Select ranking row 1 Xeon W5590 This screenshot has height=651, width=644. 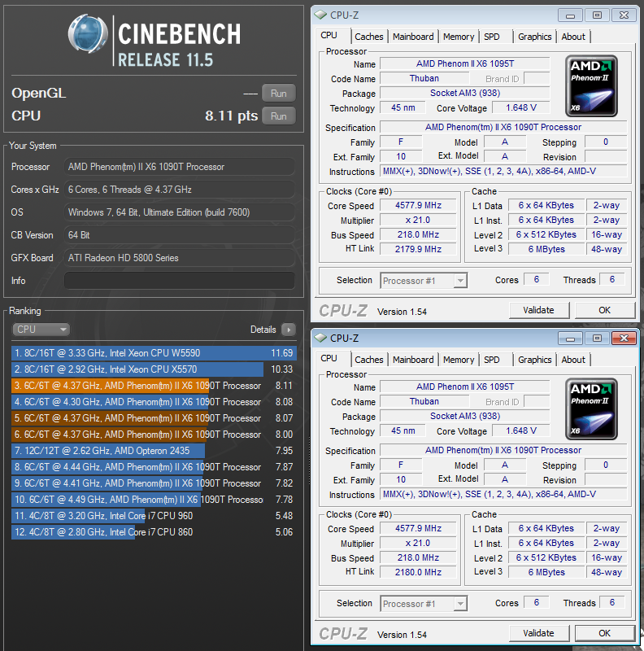(x=154, y=353)
